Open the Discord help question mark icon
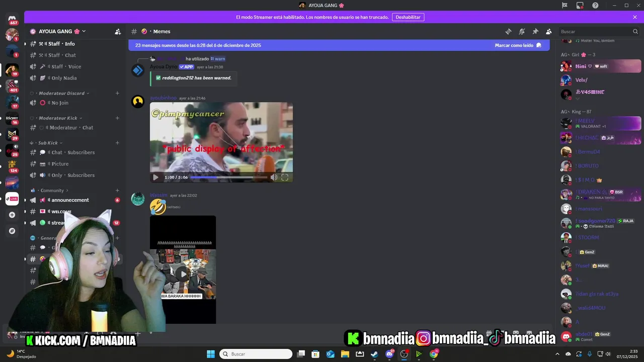644x362 pixels. tap(595, 5)
